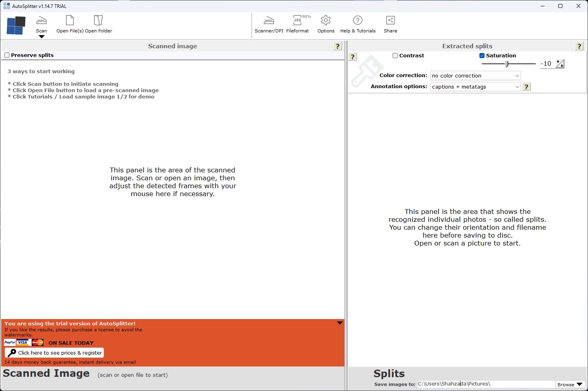Enable the Contrast checkbox

click(x=395, y=56)
